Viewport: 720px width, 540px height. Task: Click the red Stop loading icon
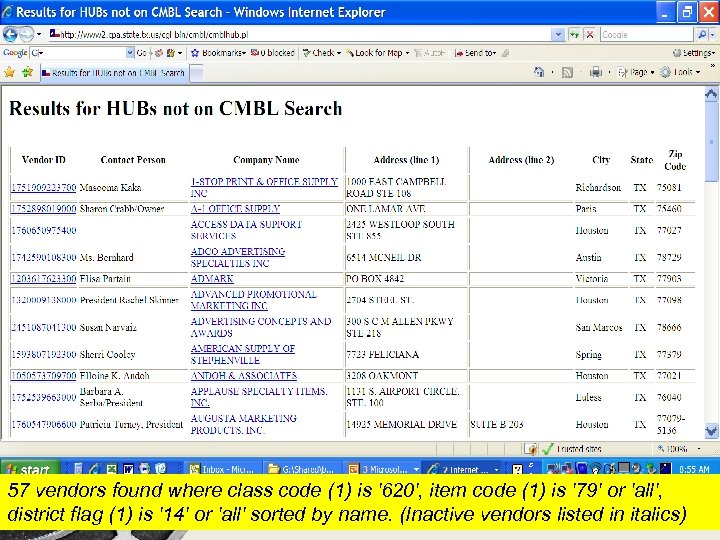pyautogui.click(x=590, y=34)
